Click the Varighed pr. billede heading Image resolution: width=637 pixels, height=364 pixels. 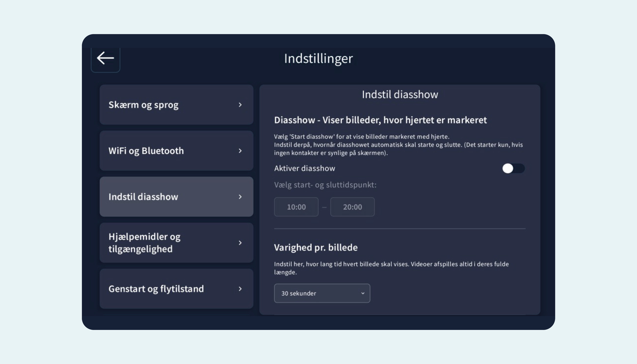point(316,248)
